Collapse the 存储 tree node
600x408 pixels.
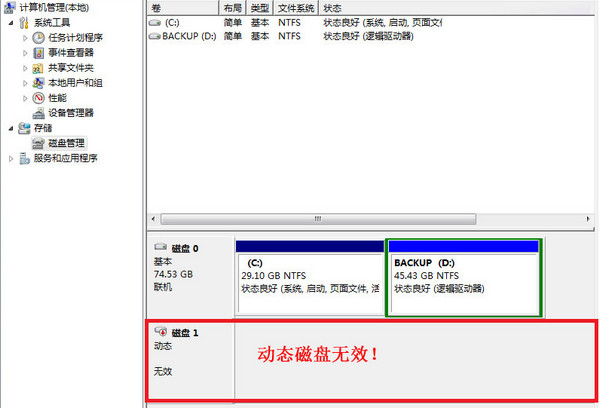click(x=11, y=128)
